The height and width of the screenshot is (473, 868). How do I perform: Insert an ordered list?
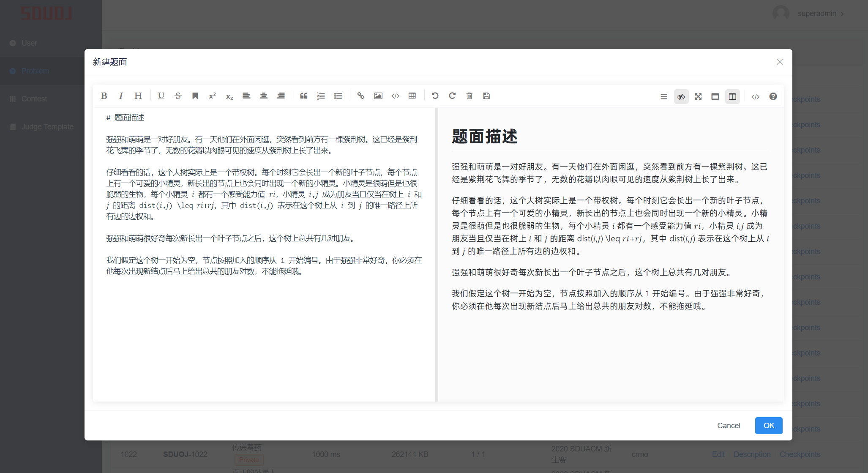[x=321, y=96]
